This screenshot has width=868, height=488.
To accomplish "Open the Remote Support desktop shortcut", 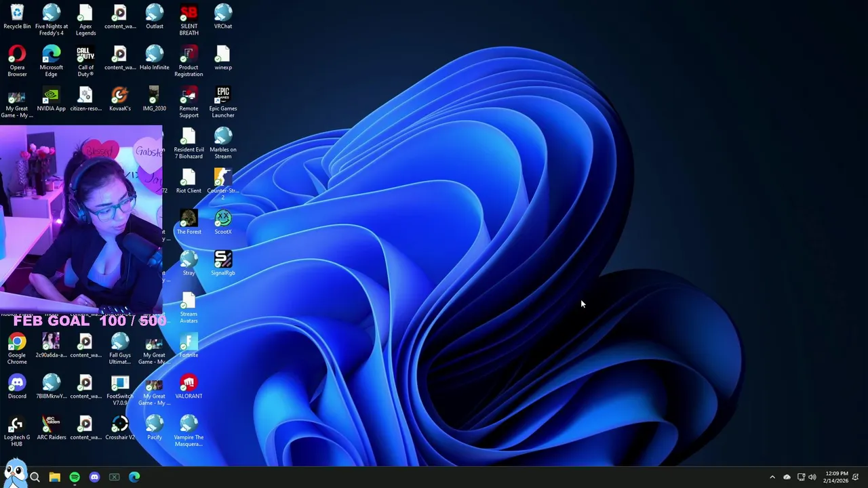I will pyautogui.click(x=189, y=102).
